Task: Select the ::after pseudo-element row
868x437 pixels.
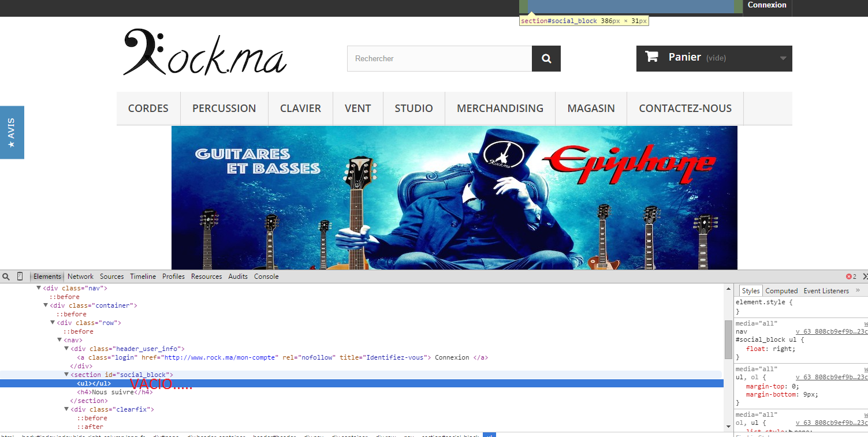Action: 90,427
